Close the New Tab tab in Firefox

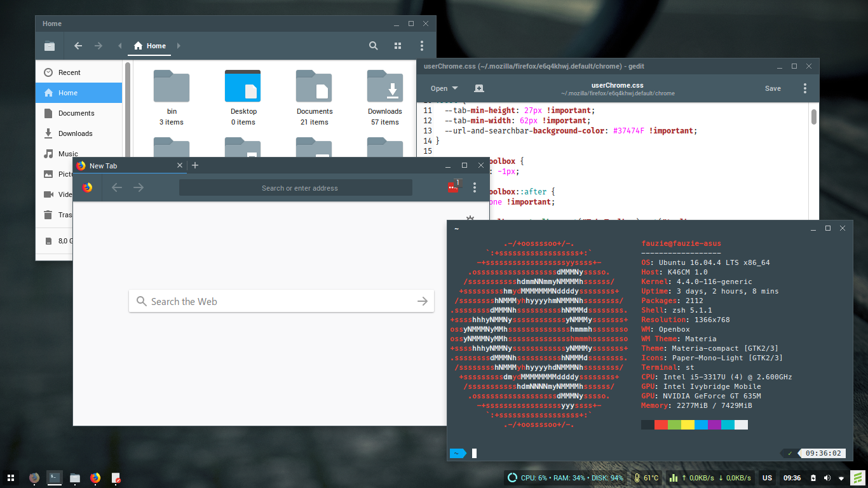[x=180, y=165]
